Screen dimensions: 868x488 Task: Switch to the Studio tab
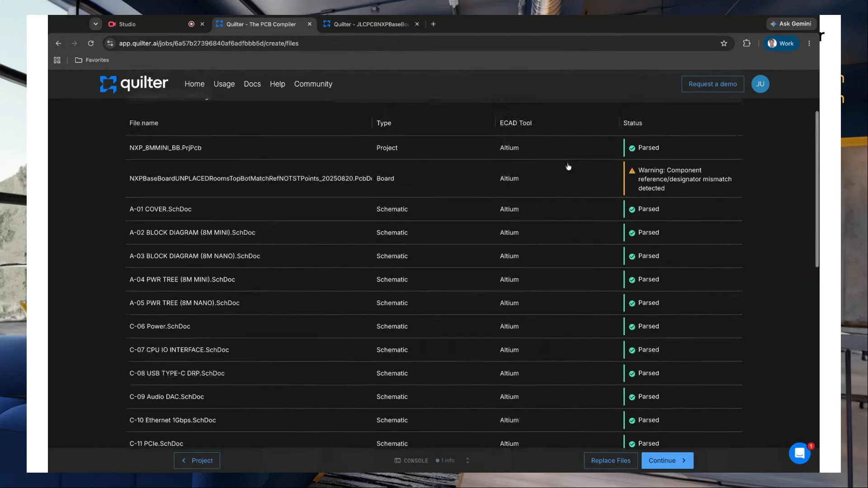156,24
